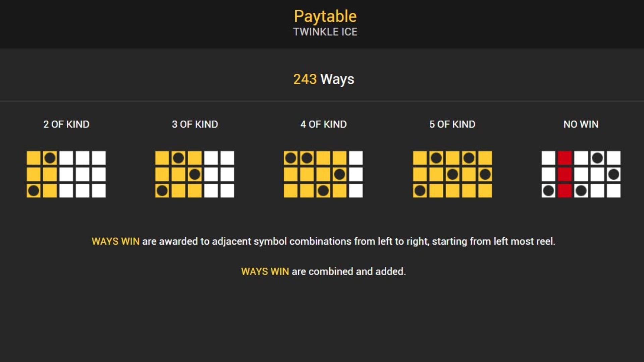The width and height of the screenshot is (644, 362).
Task: Click the middle-row dot in 4 OF KIND grid
Action: point(339,174)
